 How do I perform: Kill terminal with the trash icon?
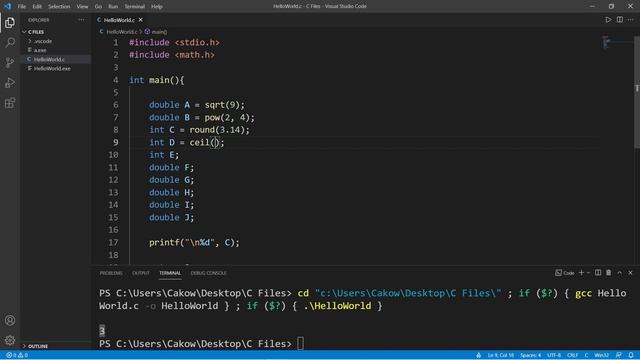coord(609,273)
